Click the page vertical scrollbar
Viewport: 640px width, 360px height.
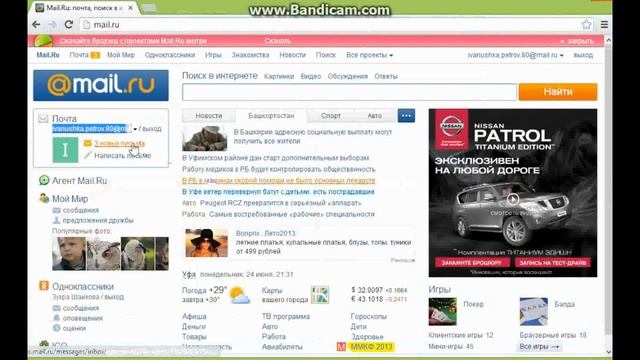[x=608, y=196]
